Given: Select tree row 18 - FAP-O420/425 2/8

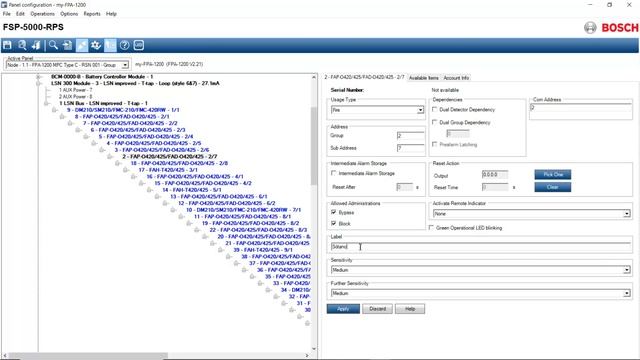Looking at the screenshot, I should 179,163.
